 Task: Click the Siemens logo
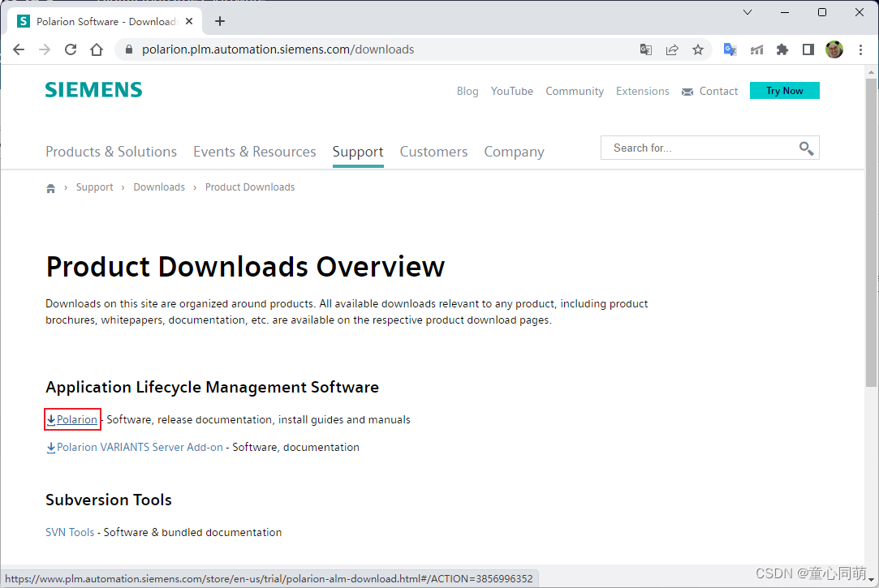93,89
